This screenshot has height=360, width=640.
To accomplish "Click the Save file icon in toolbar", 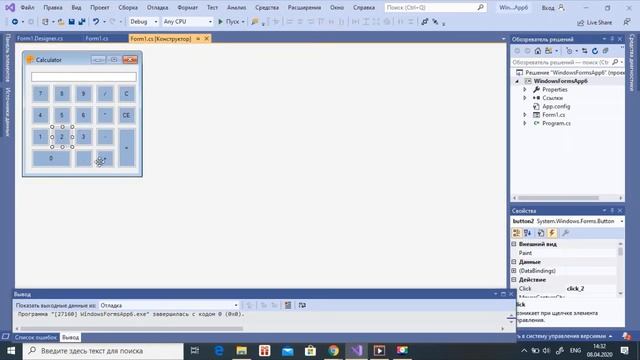I will coord(71,22).
